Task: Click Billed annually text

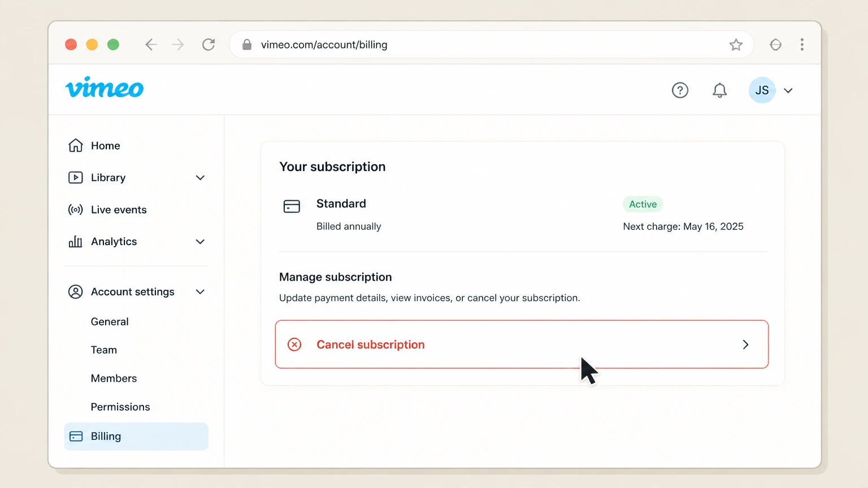Action: pos(349,226)
